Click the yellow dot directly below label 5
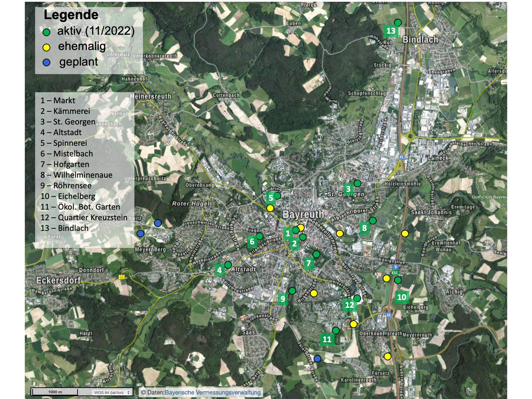 tap(270, 208)
